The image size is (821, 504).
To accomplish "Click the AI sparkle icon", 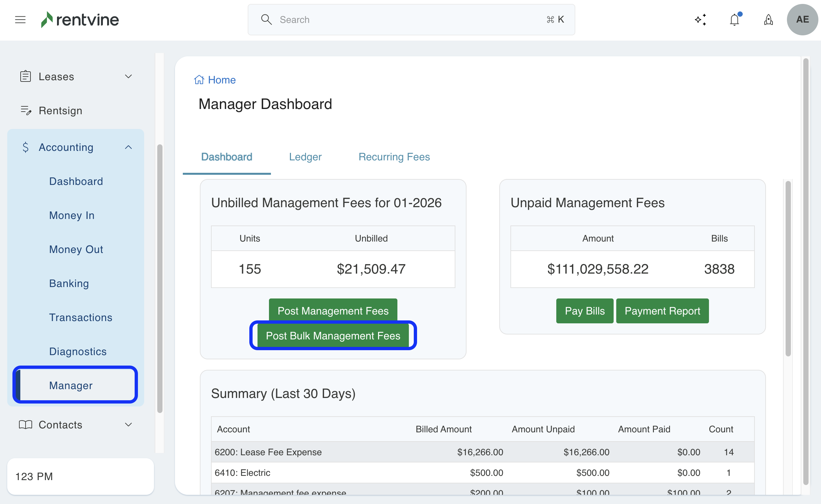I will pos(700,20).
